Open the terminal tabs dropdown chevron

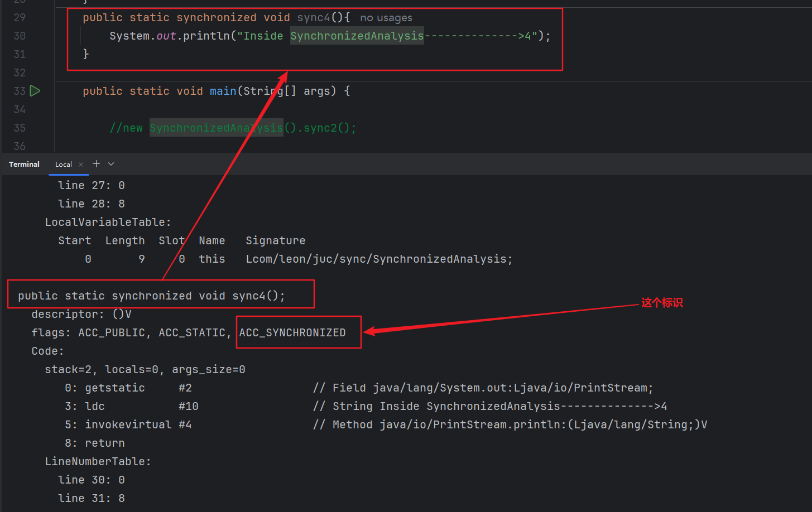111,164
